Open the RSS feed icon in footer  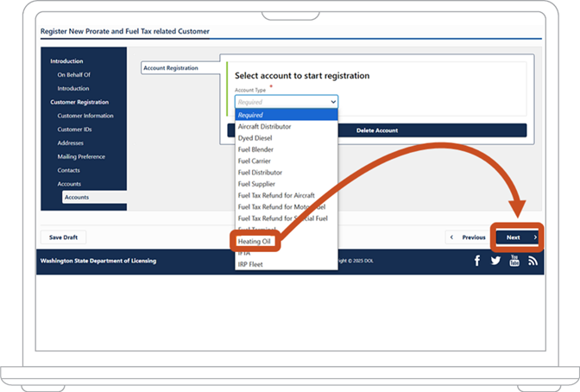[533, 261]
